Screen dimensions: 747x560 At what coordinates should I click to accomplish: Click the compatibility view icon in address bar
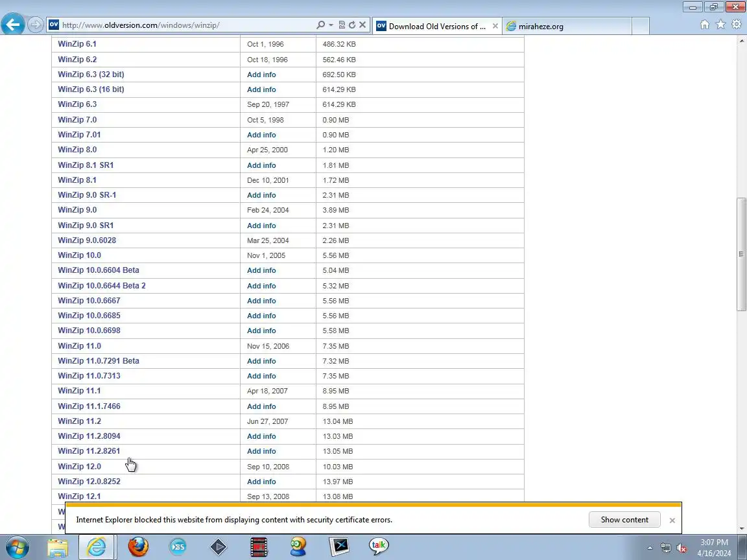[x=342, y=25]
